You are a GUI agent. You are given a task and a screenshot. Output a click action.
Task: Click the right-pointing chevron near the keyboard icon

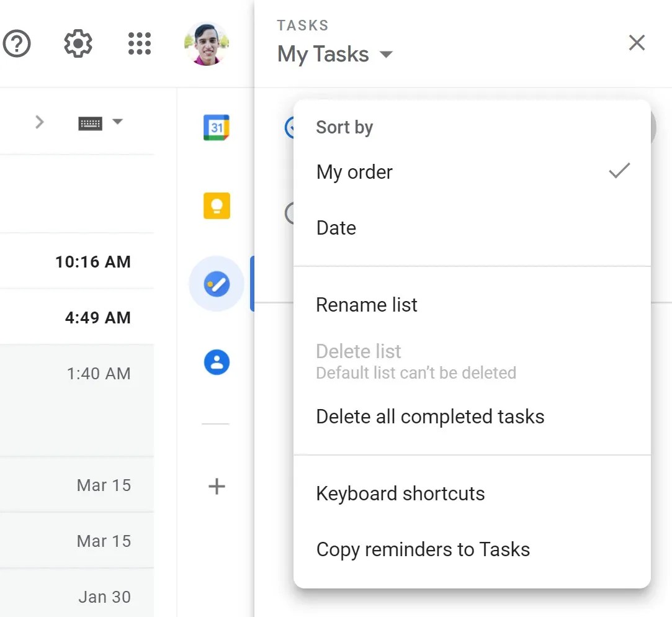pos(40,122)
